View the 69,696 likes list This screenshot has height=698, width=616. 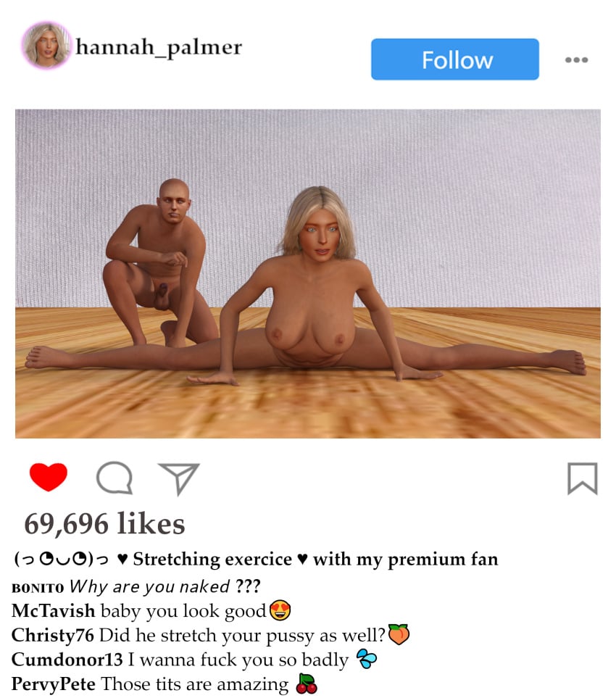(104, 523)
